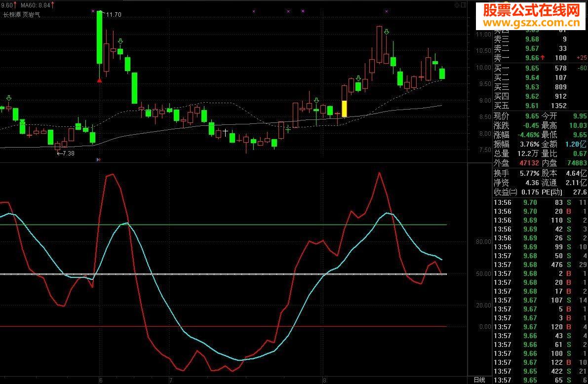Click the 11.00 level on the price axis

(483, 34)
